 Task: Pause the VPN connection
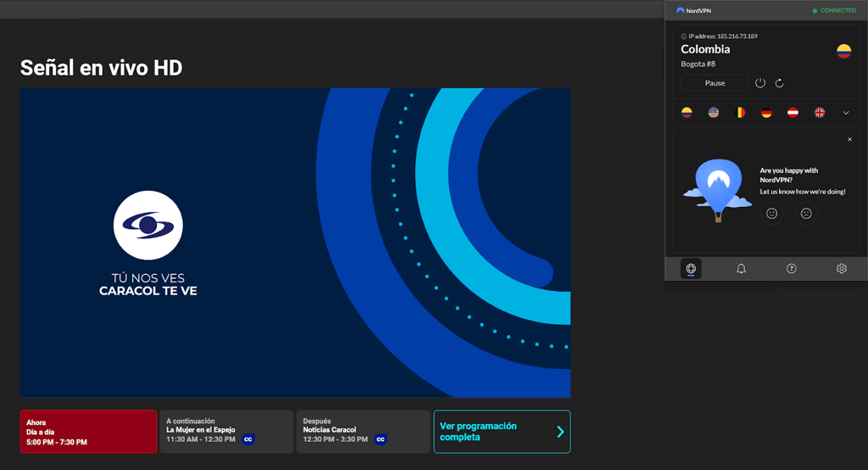pos(715,83)
